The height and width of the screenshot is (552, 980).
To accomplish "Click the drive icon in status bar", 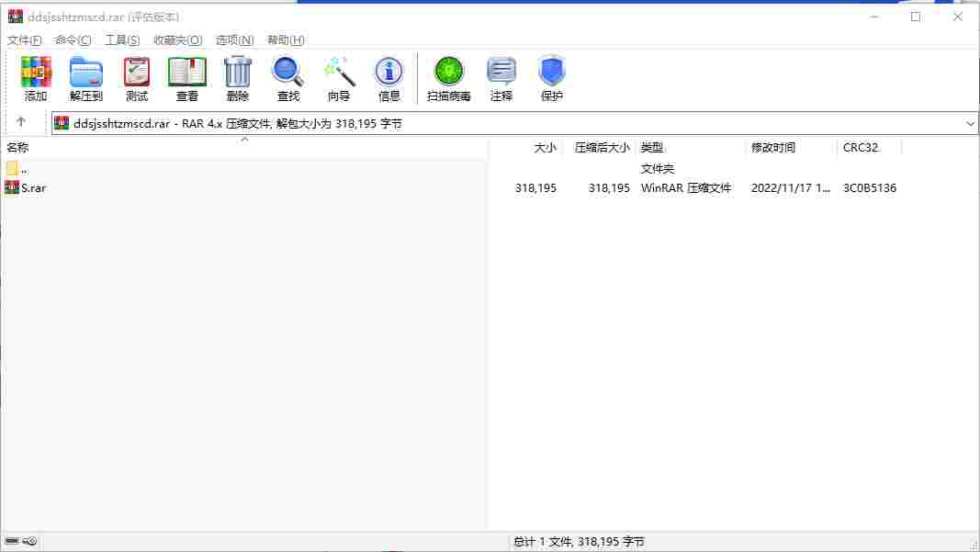I will [x=12, y=541].
